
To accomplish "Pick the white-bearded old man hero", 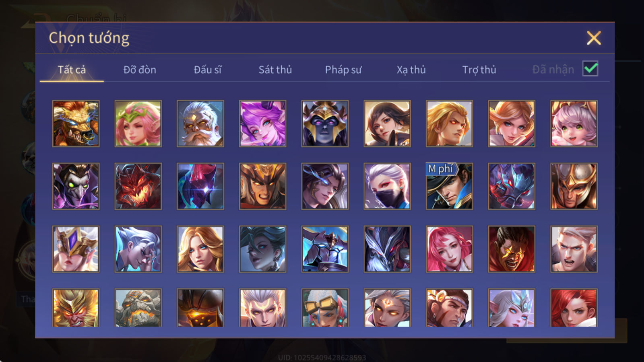I will tap(200, 123).
